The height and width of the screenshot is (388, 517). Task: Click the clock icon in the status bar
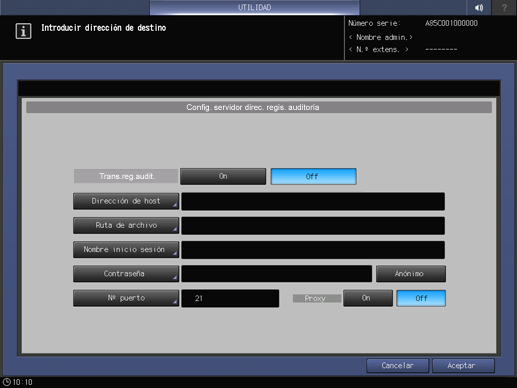tap(6, 382)
